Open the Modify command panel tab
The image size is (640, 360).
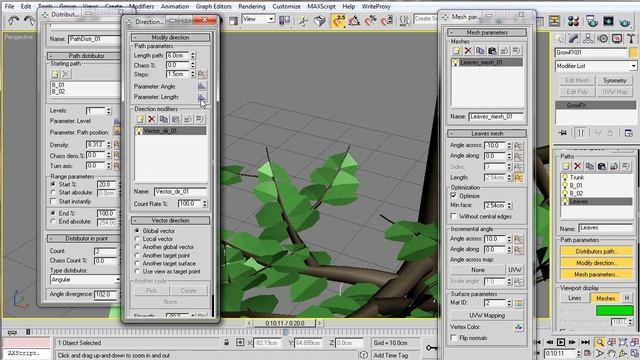[x=573, y=39]
